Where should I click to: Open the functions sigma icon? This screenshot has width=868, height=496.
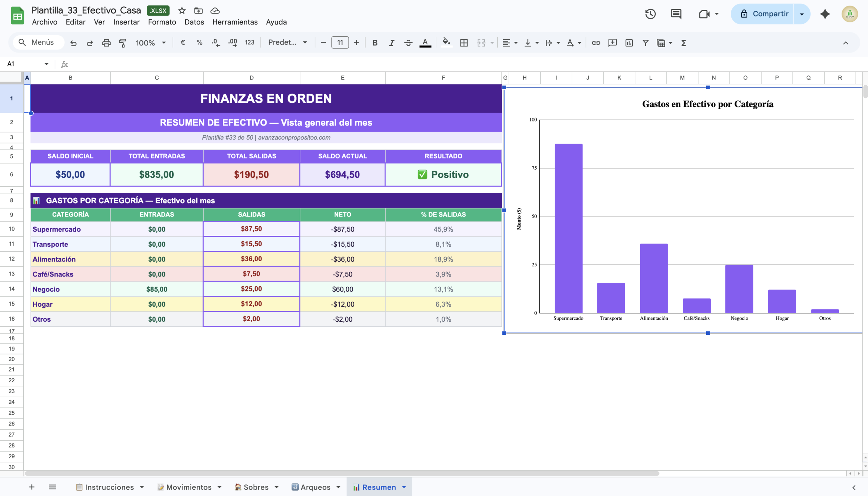coord(683,43)
